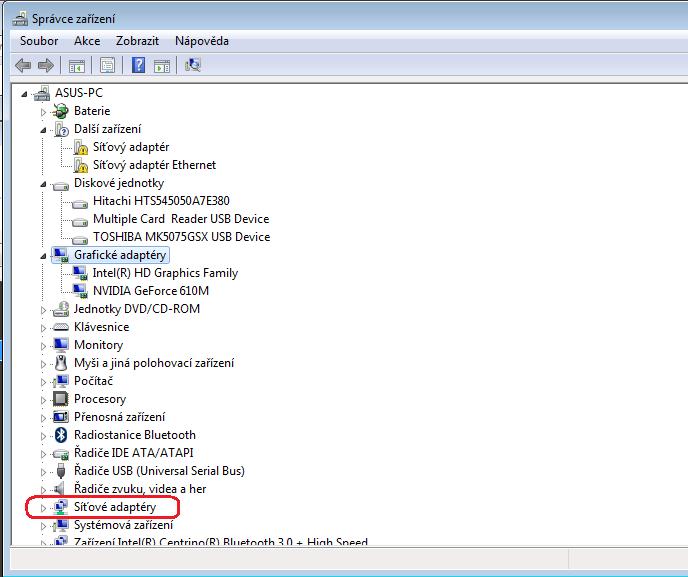Click the Správce zařízení title bar icon
This screenshot has height=577, width=688.
click(x=20, y=19)
